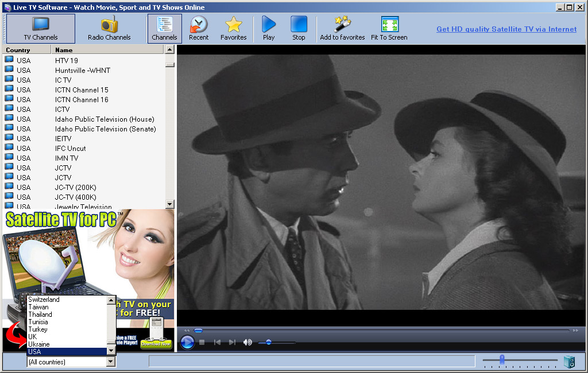
Task: Switch to TV Channels mode
Action: pyautogui.click(x=41, y=29)
